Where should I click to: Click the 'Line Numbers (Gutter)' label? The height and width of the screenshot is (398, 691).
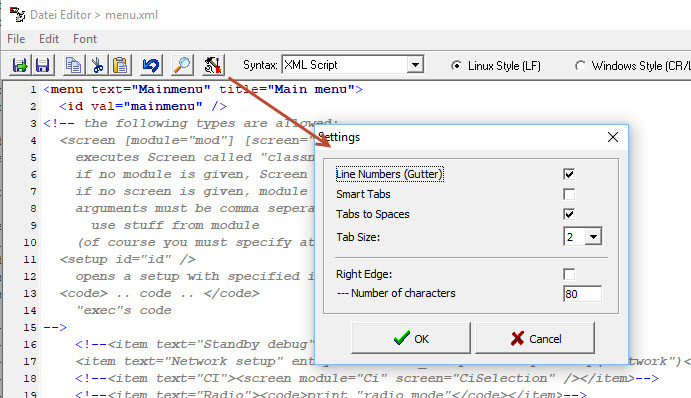click(390, 174)
